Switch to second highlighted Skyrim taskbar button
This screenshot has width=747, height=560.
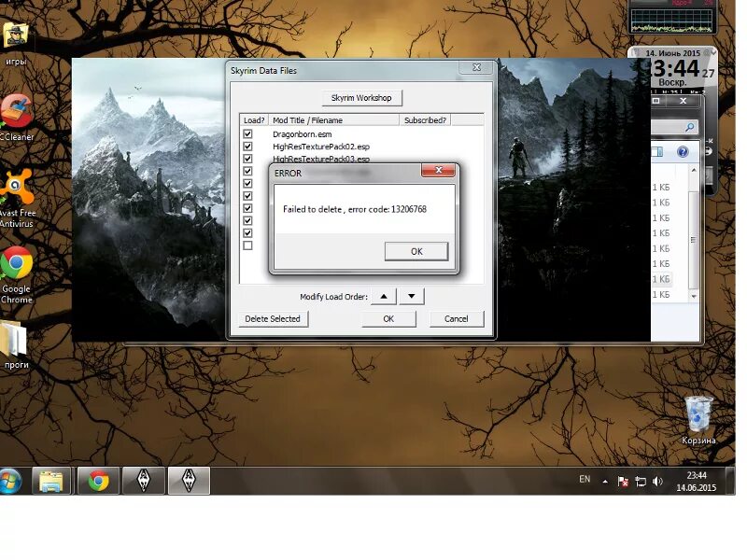[x=189, y=481]
